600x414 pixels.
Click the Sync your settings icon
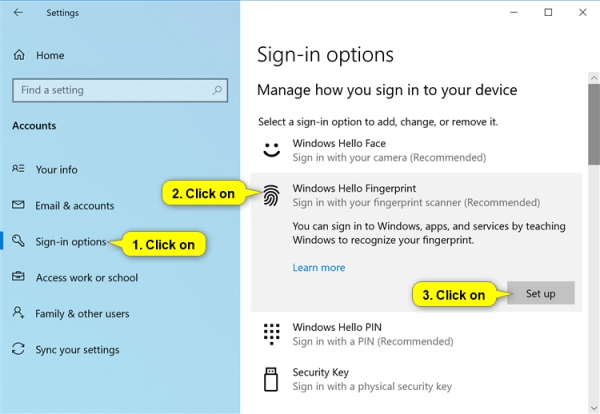(x=18, y=349)
